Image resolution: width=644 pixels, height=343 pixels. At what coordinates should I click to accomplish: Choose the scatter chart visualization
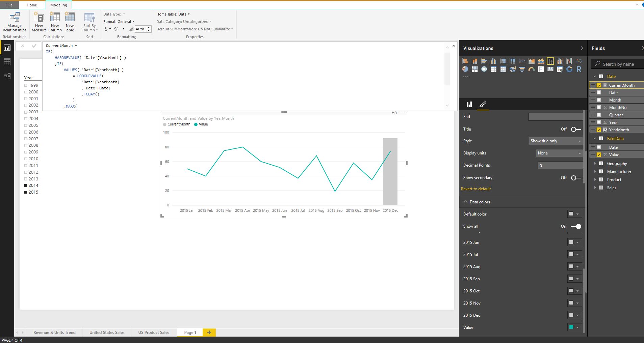[x=579, y=61]
